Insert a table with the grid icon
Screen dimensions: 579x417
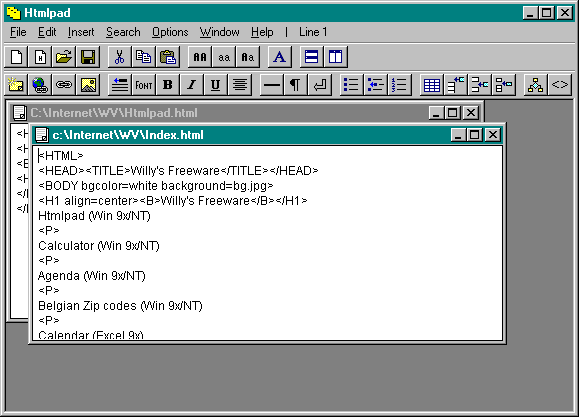point(432,85)
